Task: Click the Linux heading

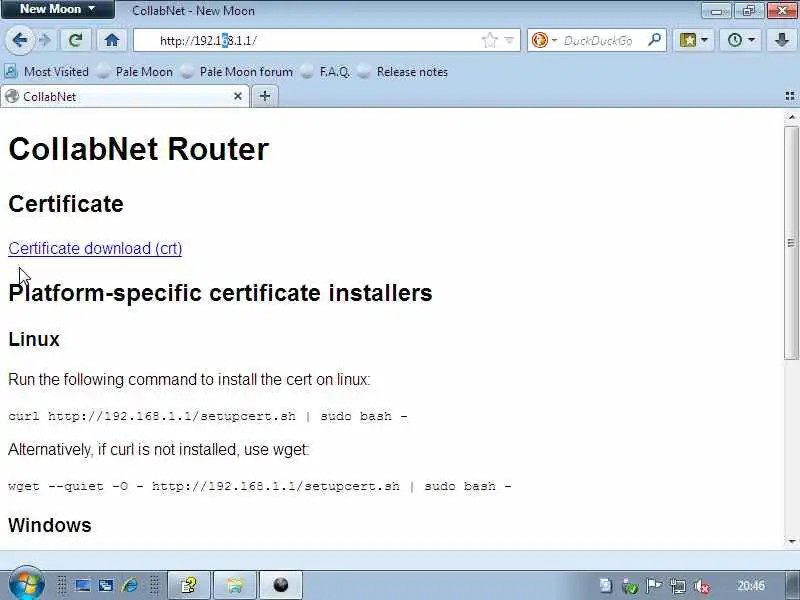Action: [34, 339]
